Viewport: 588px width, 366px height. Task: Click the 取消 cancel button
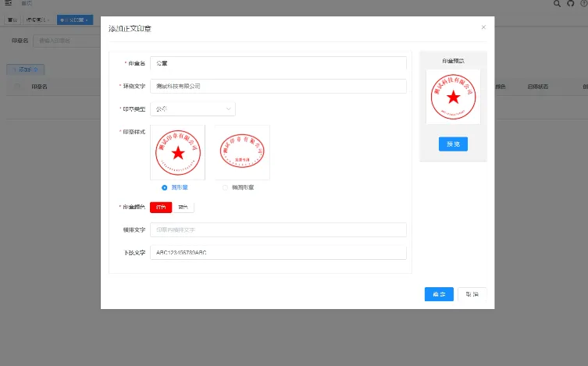472,294
